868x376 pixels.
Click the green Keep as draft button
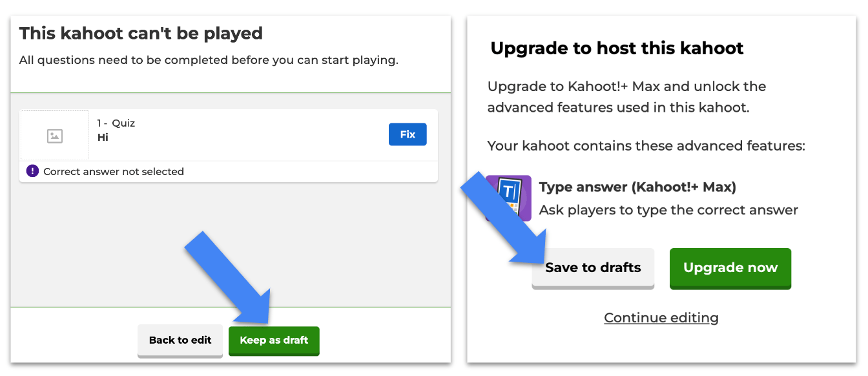click(x=274, y=340)
